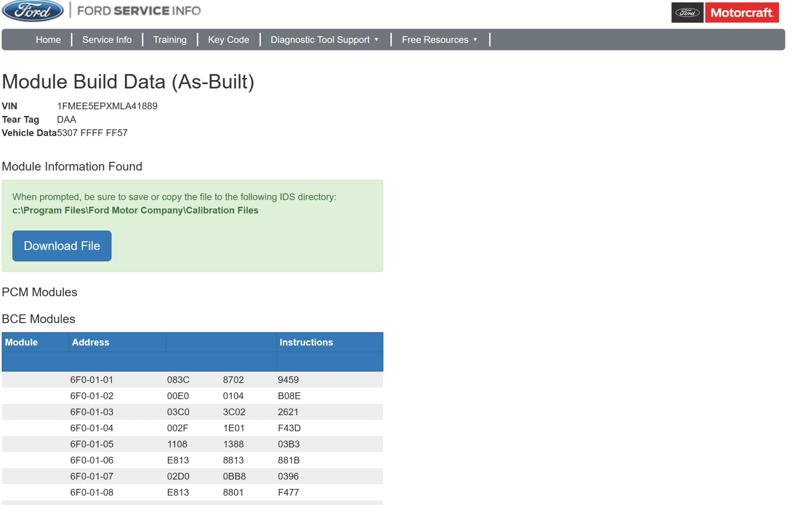Go to Service Info

(107, 40)
